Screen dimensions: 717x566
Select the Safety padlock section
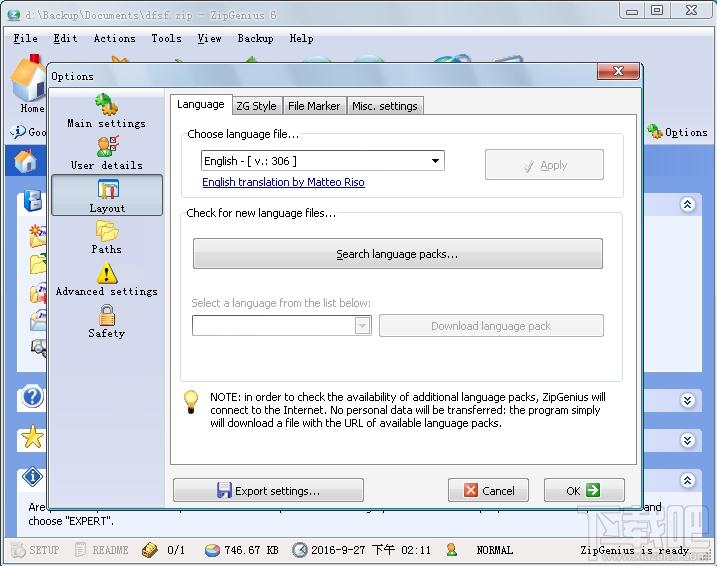[107, 321]
